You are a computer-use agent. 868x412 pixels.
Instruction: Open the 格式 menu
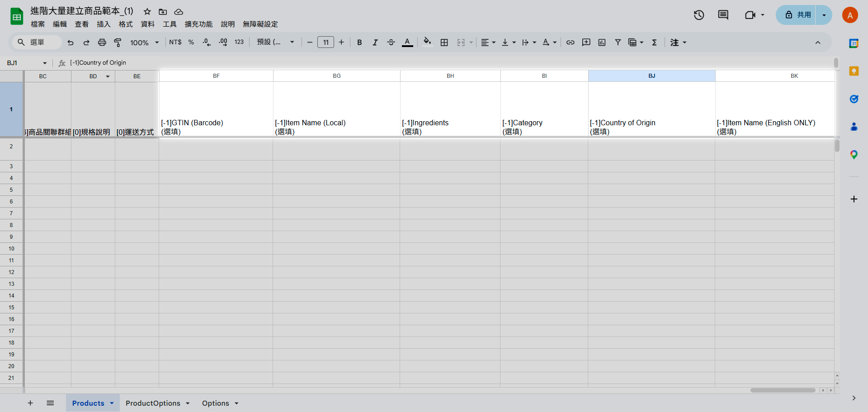tap(126, 24)
